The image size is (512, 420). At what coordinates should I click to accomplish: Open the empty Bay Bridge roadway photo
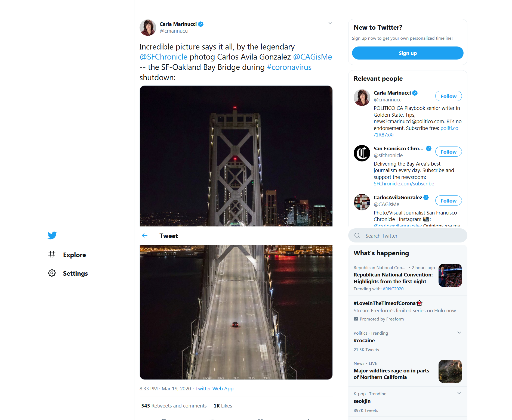coord(236,312)
